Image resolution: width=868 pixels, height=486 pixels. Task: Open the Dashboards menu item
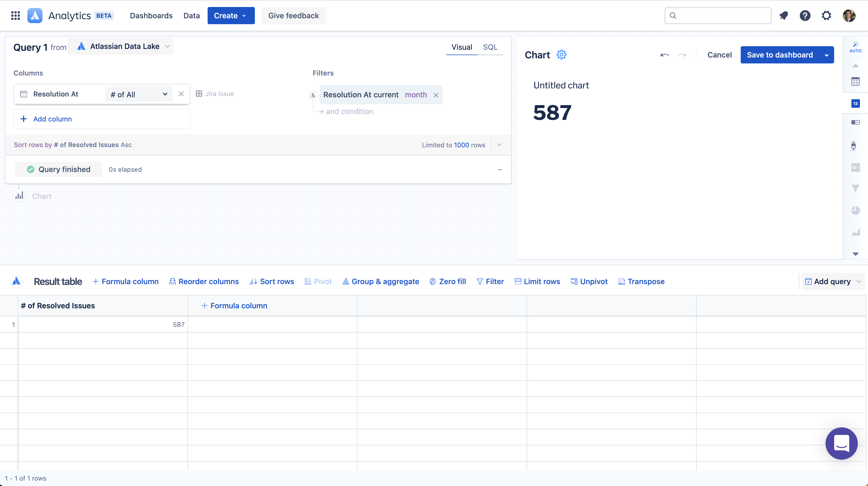point(151,16)
